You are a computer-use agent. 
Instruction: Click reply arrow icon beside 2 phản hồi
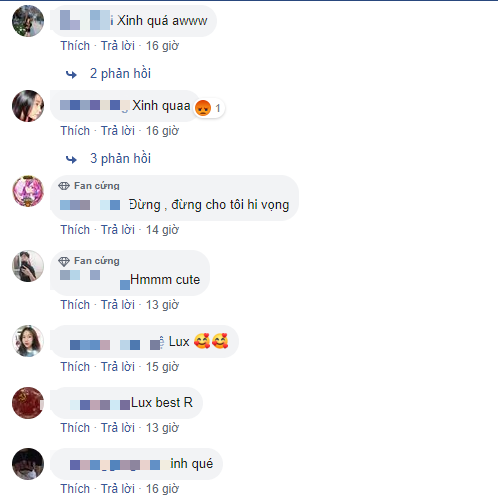71,74
